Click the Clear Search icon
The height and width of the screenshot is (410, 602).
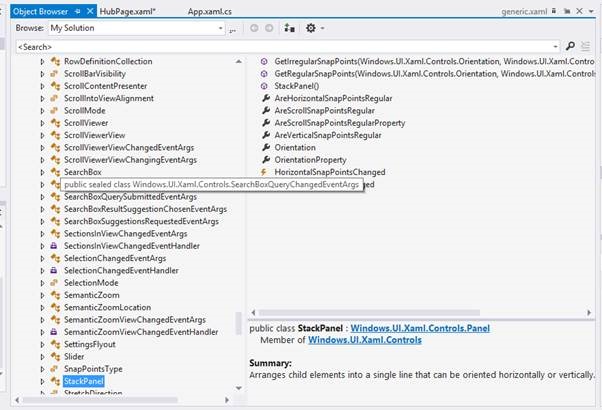point(585,46)
